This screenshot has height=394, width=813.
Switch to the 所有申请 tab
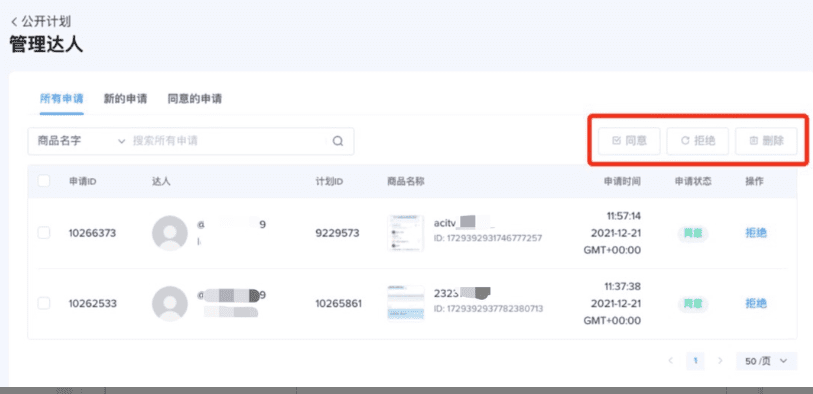click(62, 98)
